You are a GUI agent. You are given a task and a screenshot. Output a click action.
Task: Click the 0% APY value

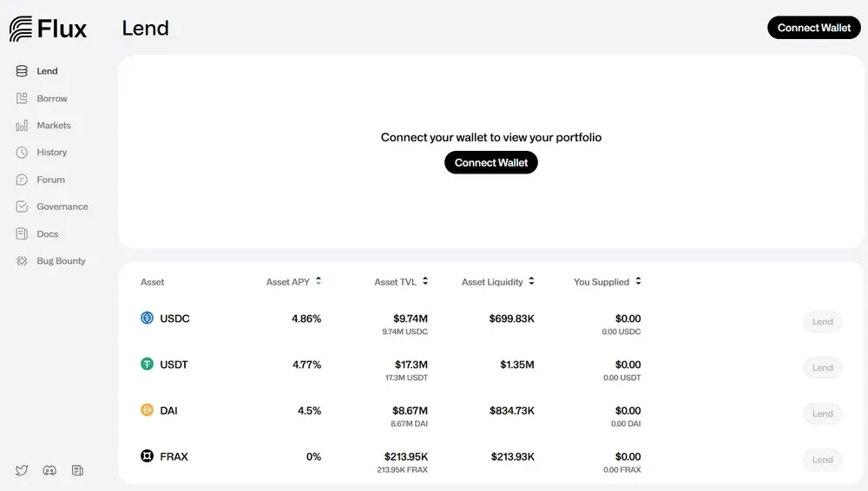tap(314, 456)
